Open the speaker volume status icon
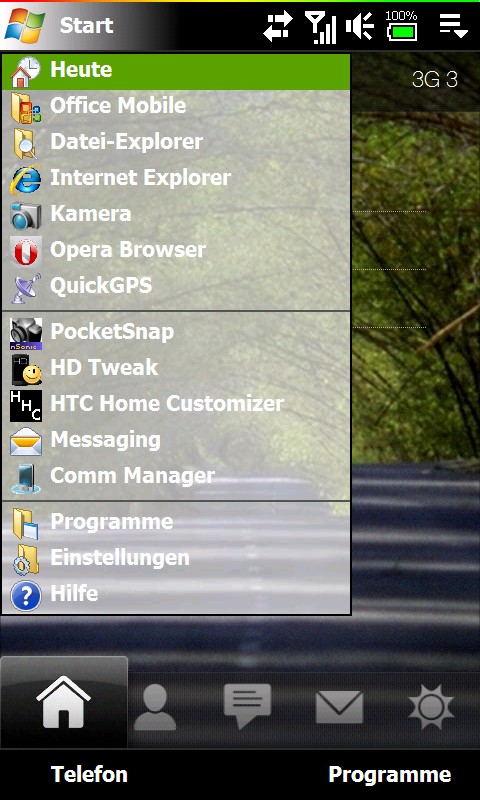Viewport: 480px width, 800px height. pyautogui.click(x=360, y=26)
